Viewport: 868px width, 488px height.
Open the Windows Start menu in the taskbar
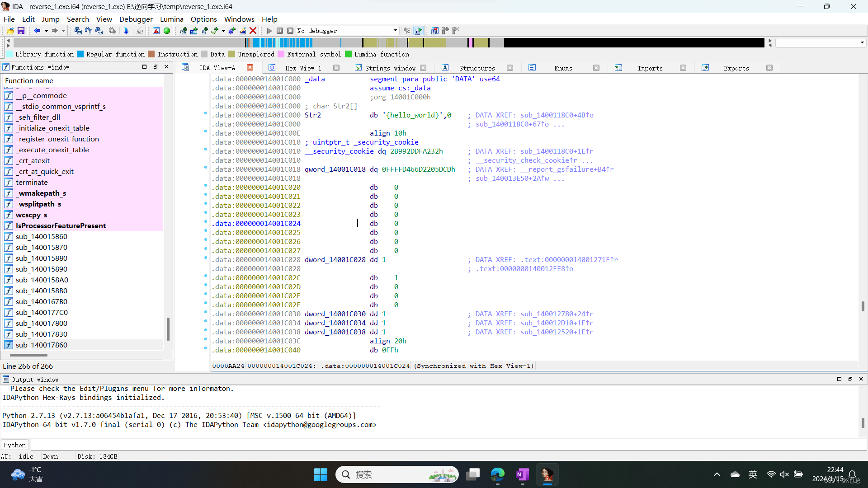[x=321, y=474]
